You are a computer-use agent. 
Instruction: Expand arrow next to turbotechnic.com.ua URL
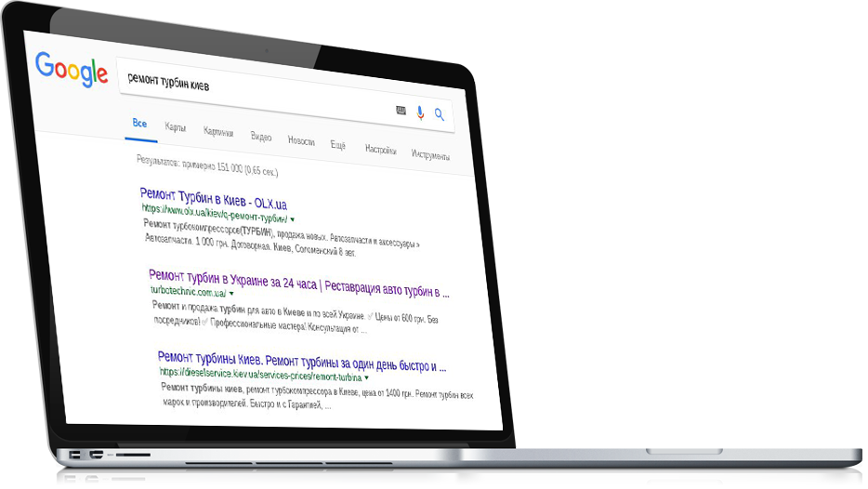[231, 294]
